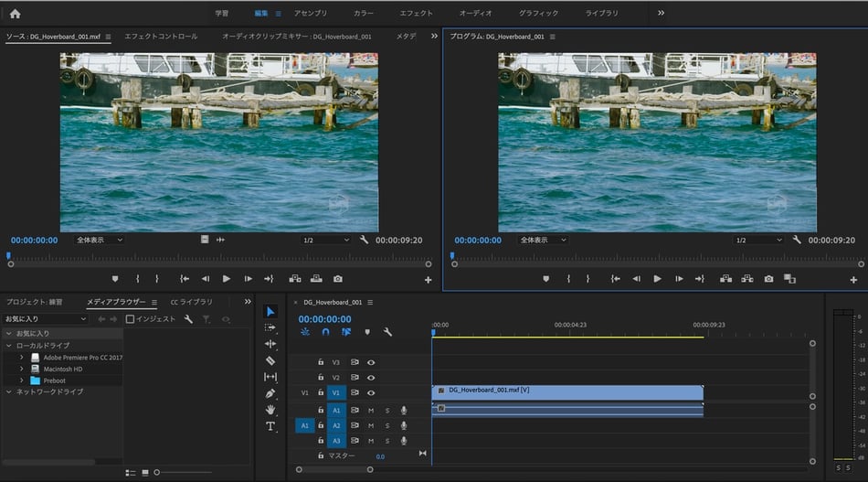Open timeline wrench display settings
Viewport: 868px width, 482px height.
click(387, 332)
